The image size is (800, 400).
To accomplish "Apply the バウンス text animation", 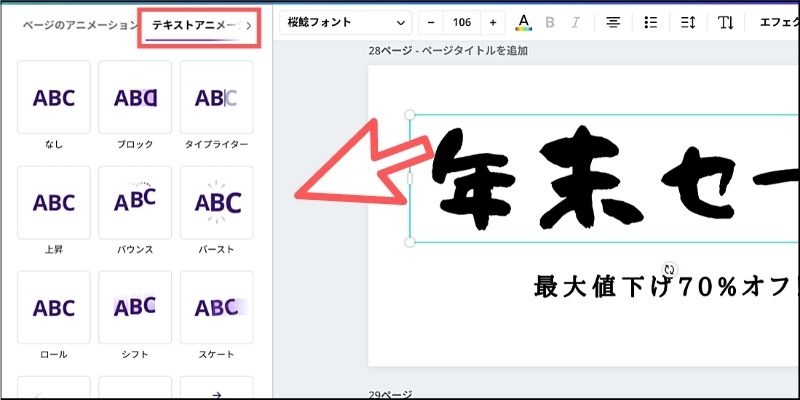I will point(135,203).
